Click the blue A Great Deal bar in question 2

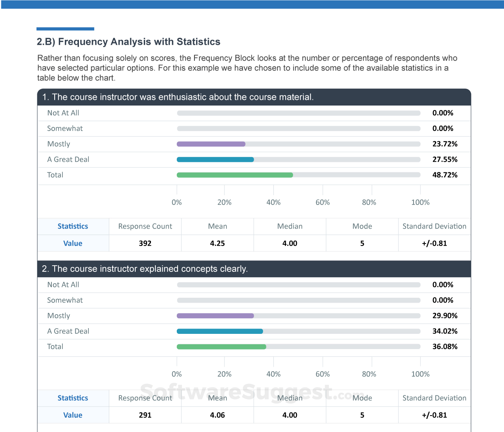(220, 331)
